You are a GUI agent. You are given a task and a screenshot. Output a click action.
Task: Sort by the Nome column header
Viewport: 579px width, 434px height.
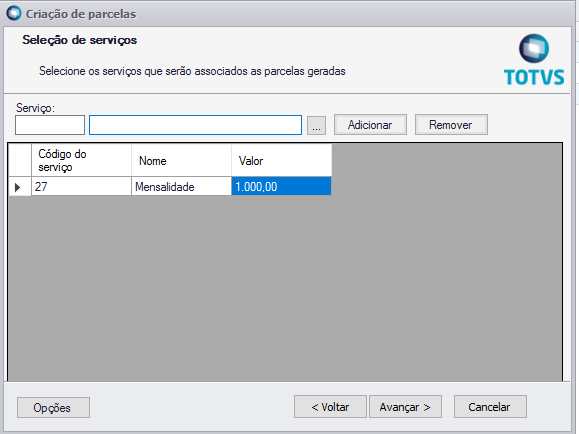pyautogui.click(x=181, y=160)
